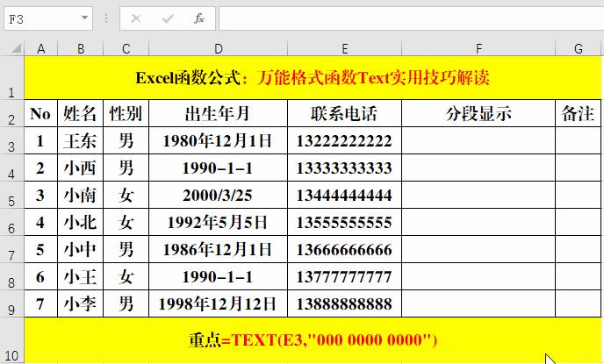This screenshot has height=364, width=604.
Task: Select the name cell '王东'
Action: (x=80, y=141)
